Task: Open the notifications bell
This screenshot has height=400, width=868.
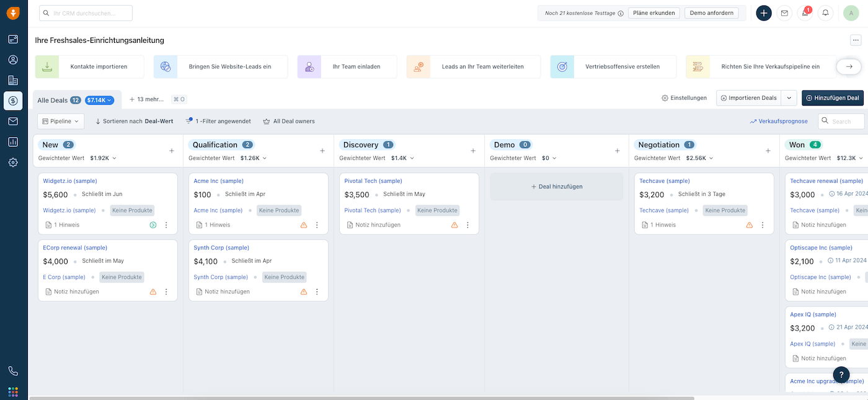Action: (x=825, y=12)
